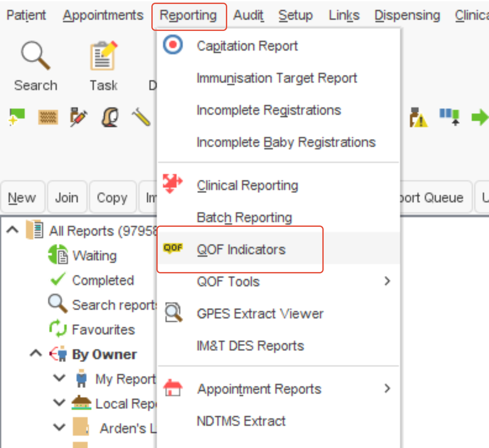The image size is (489, 448).
Task: Open the Patient menu
Action: pyautogui.click(x=26, y=15)
